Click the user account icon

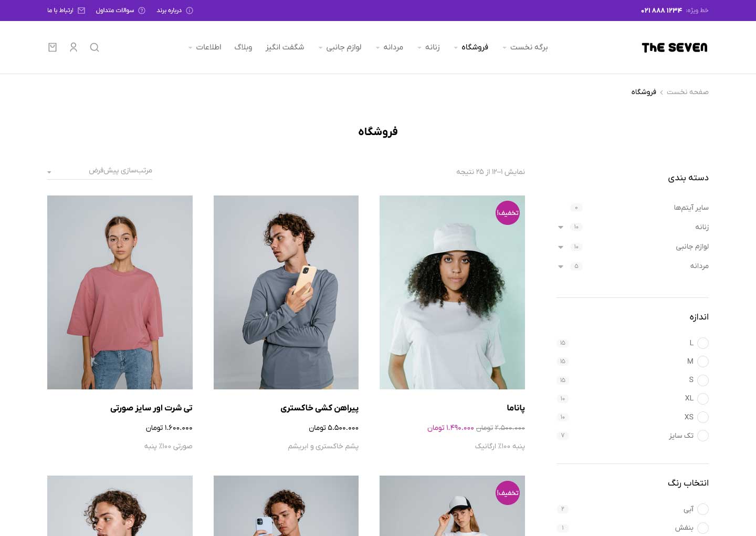coord(73,47)
